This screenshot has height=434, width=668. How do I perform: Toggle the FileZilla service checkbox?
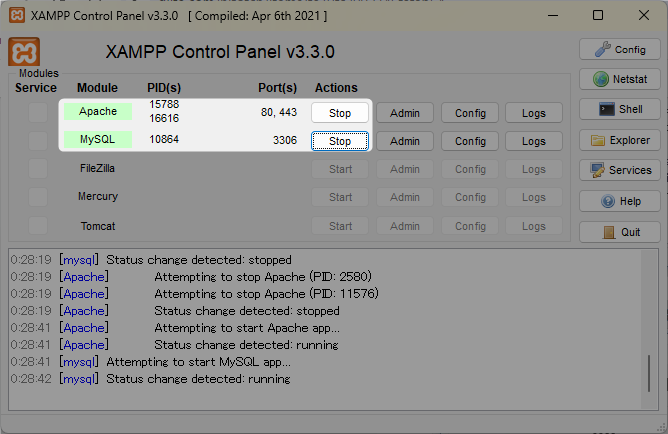click(x=38, y=169)
